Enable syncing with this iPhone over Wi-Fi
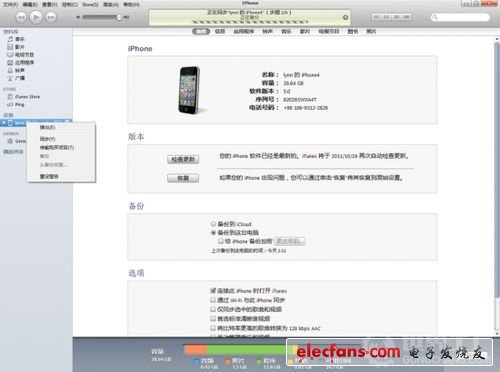The height and width of the screenshot is (372, 500). [x=213, y=300]
